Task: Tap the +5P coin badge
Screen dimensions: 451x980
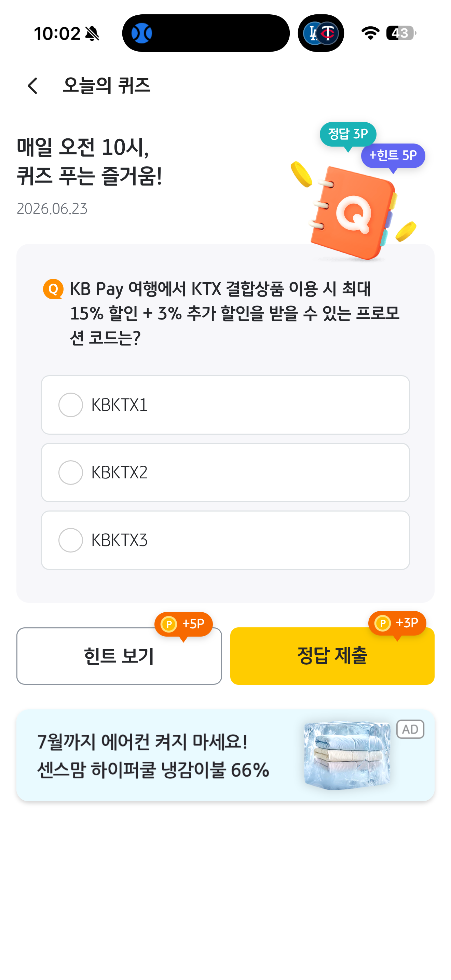Action: click(x=183, y=625)
